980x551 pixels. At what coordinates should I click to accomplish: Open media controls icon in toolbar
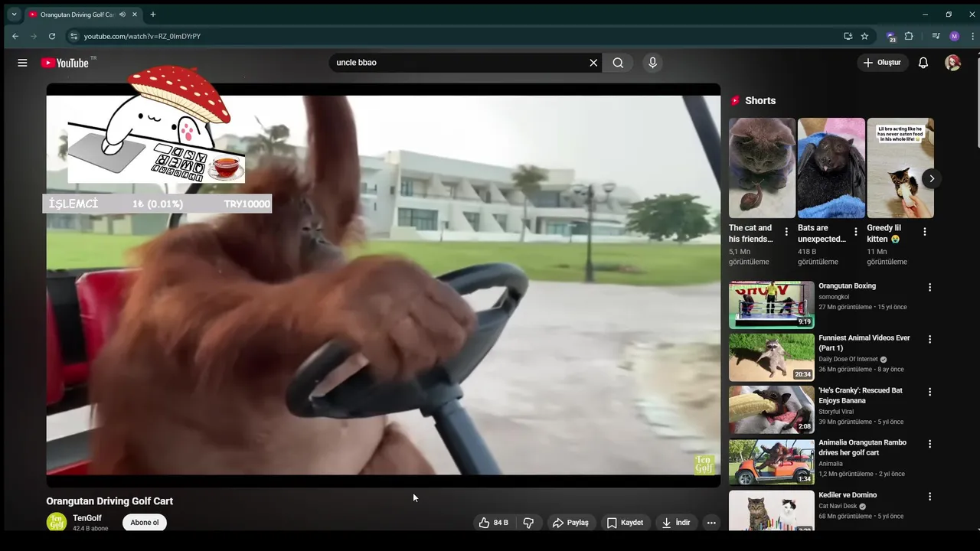click(936, 36)
